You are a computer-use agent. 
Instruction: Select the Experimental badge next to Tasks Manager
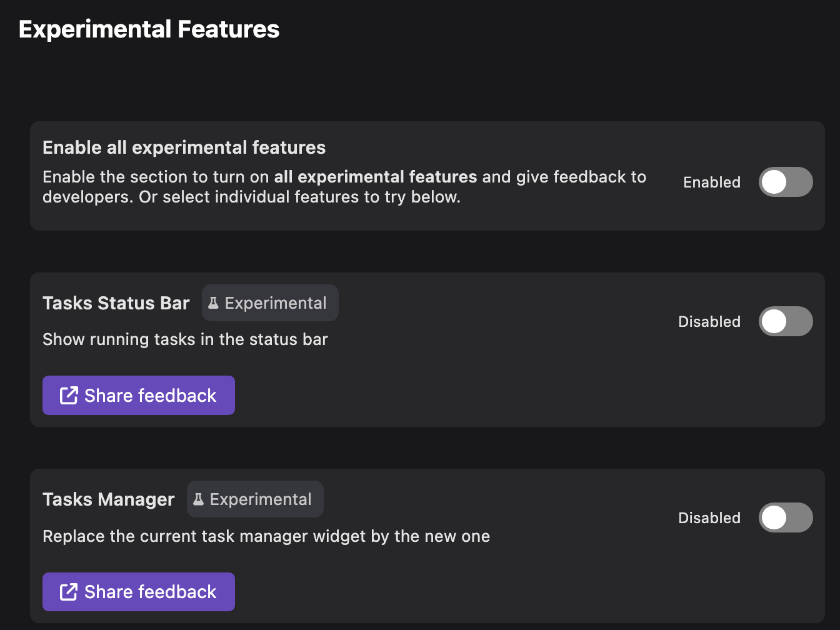point(255,499)
